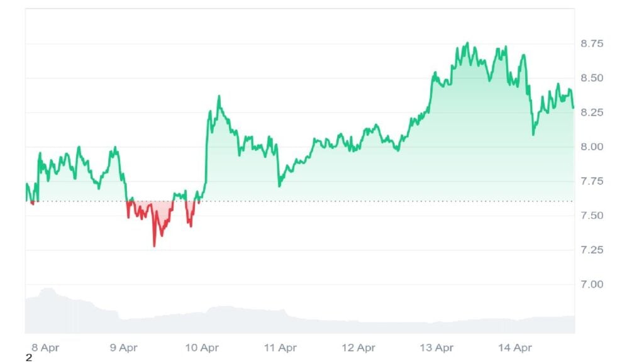Click the 8 Apr date label

(45, 347)
